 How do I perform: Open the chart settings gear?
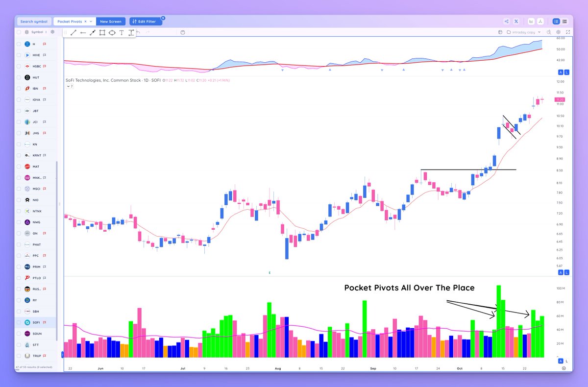coord(558,32)
